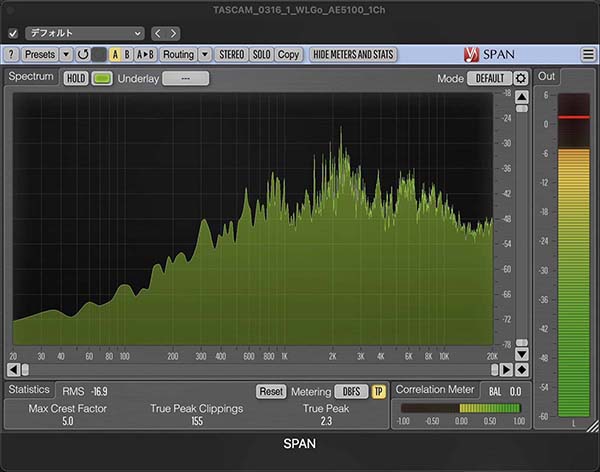600x472 pixels.
Task: Click the BAL 0.0 readout
Action: point(505,392)
